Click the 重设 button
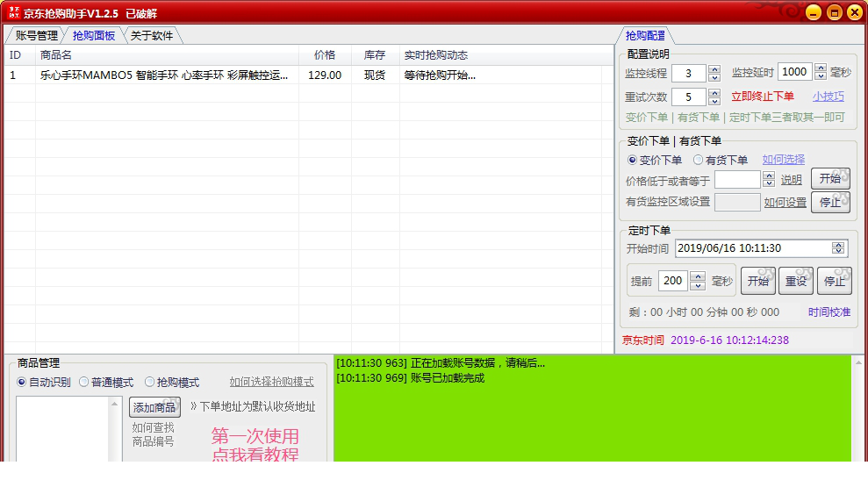The height and width of the screenshot is (480, 868). [x=796, y=282]
